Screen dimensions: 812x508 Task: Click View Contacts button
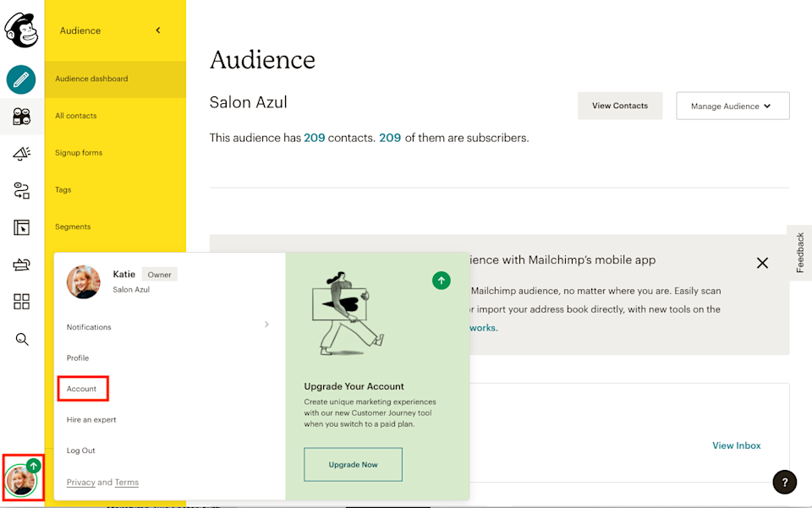click(620, 106)
